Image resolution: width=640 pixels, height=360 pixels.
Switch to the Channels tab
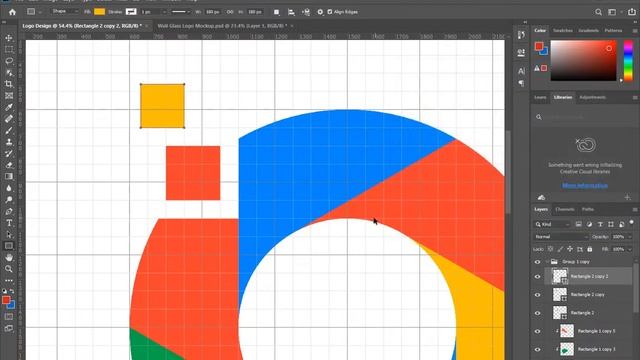click(565, 209)
